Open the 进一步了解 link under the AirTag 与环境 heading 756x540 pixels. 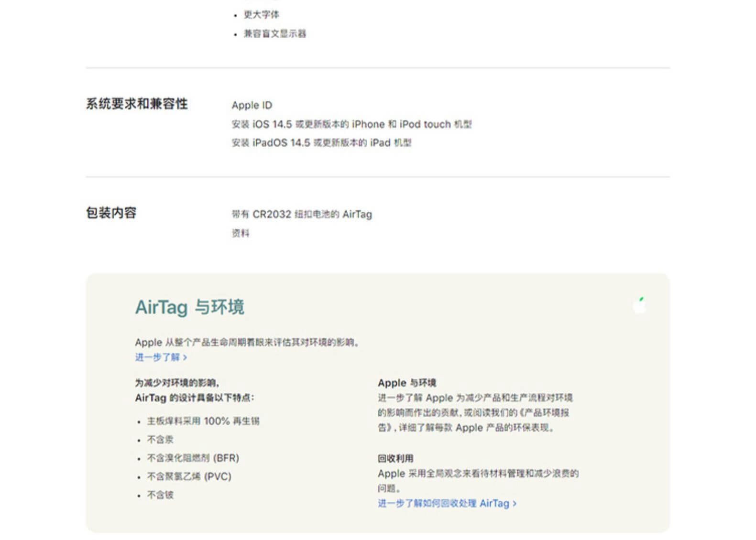coord(161,357)
